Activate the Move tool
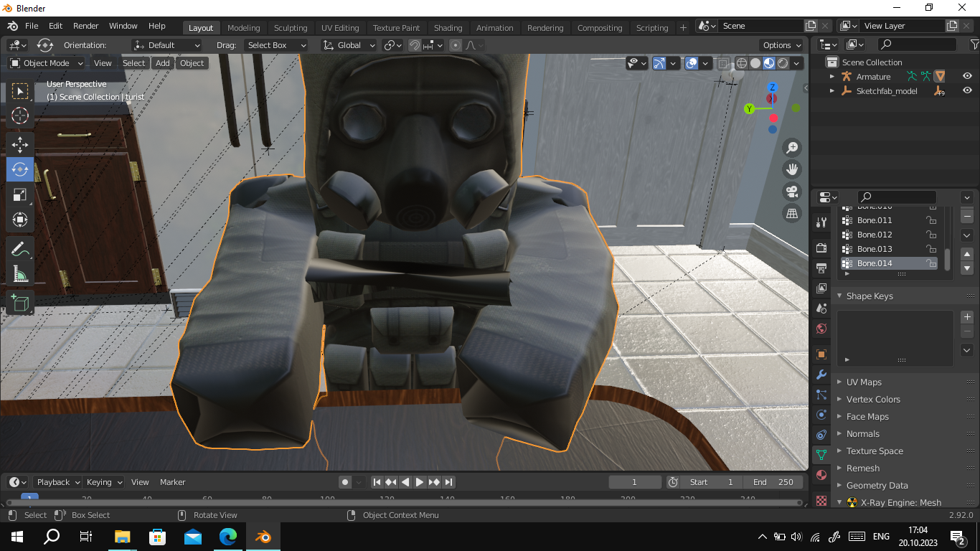This screenshot has height=551, width=980. click(20, 145)
